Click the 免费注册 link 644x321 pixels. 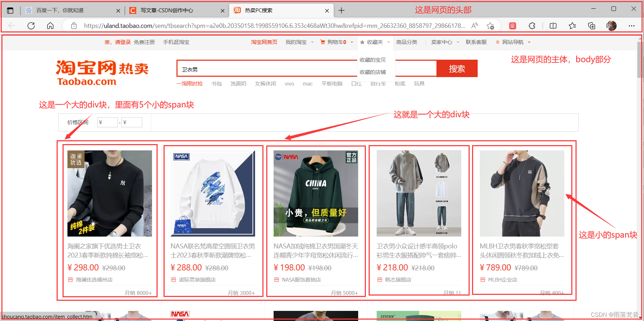(x=144, y=42)
